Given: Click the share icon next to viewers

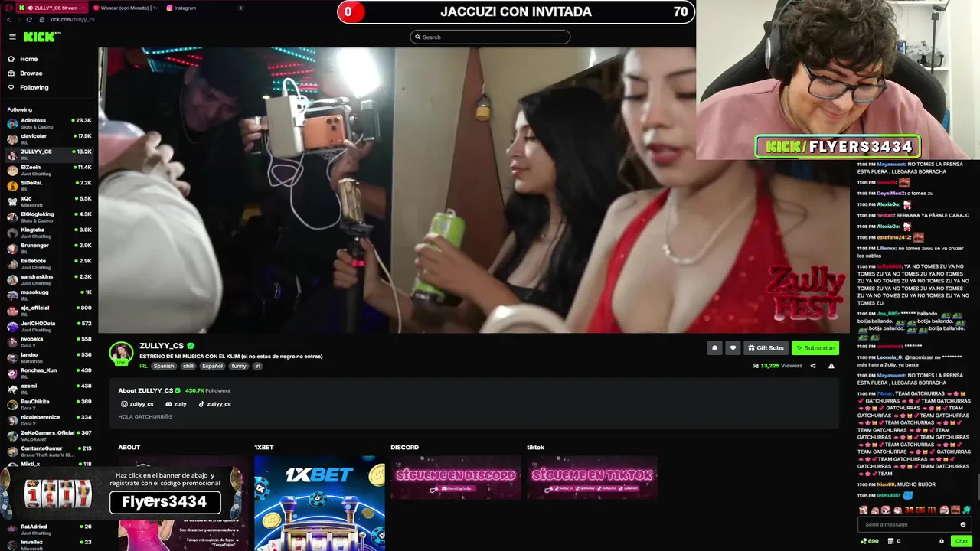Looking at the screenshot, I should 813,366.
